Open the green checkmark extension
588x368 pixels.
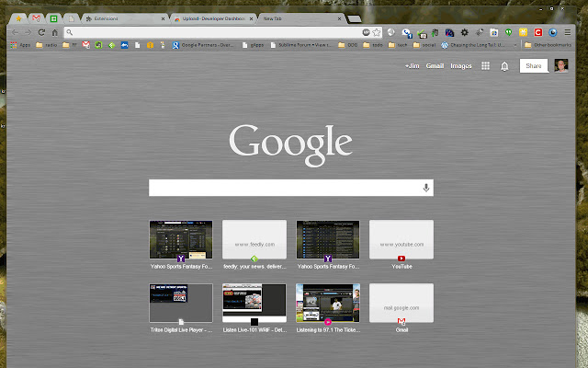pos(423,33)
